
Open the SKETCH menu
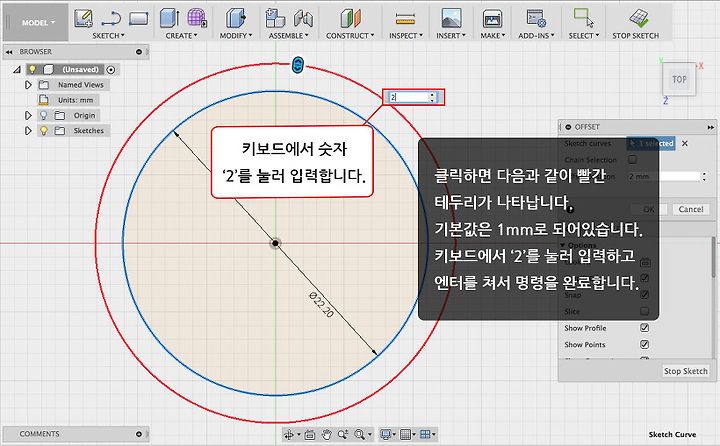pyautogui.click(x=108, y=35)
